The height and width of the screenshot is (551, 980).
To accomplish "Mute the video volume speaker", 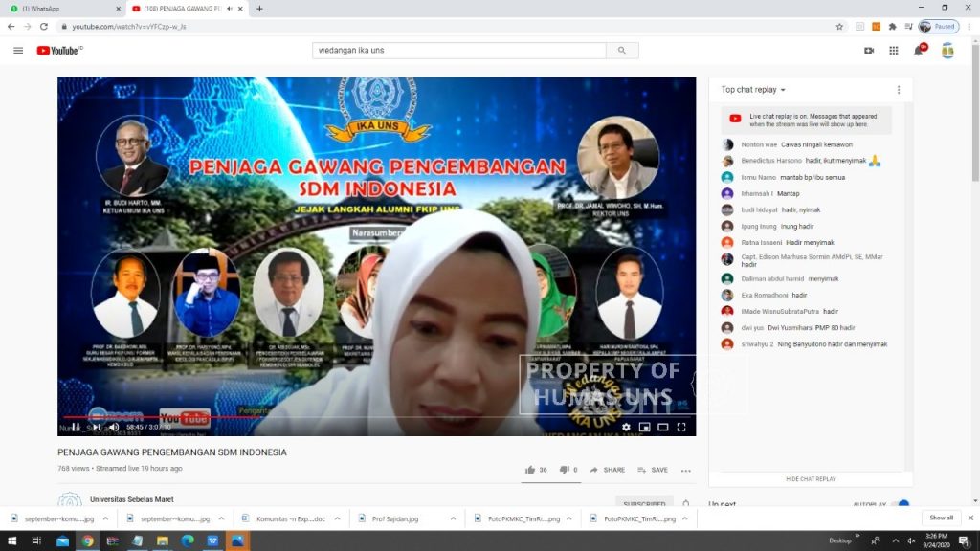I will [x=114, y=428].
